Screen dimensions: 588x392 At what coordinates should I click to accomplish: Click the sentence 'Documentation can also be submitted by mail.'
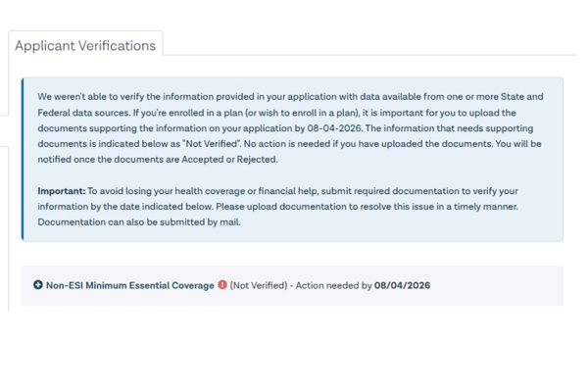click(139, 222)
